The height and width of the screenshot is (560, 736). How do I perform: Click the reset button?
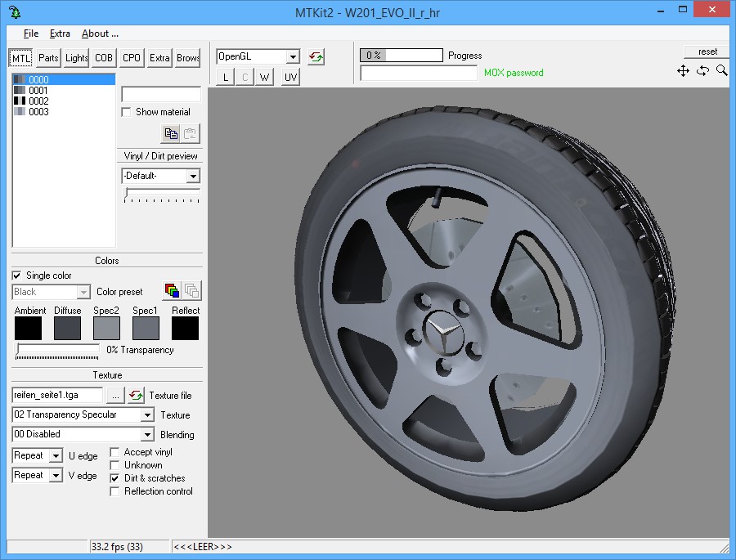(x=707, y=52)
